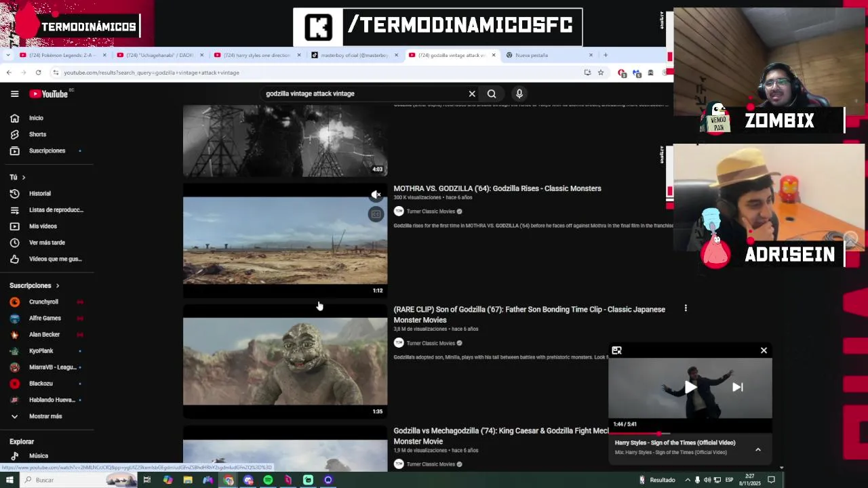Screen dimensions: 868x488
Task: Run search with the magnifier button
Action: [492, 94]
